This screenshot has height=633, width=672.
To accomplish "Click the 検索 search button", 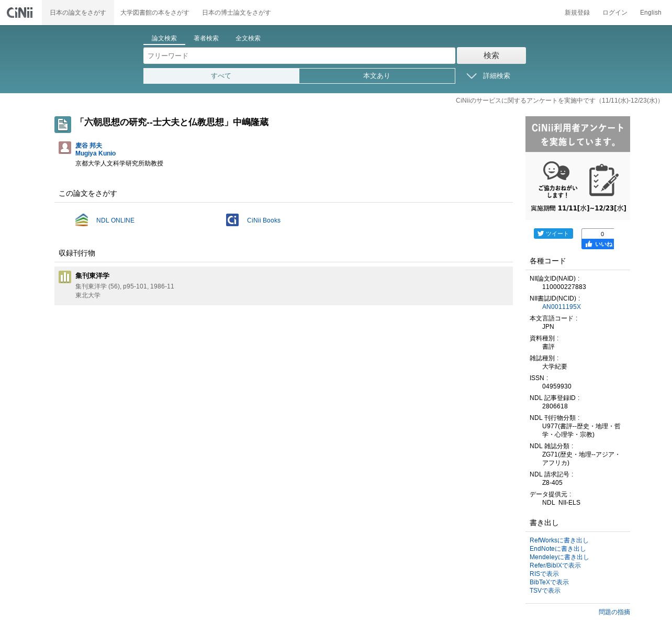I will tap(491, 55).
